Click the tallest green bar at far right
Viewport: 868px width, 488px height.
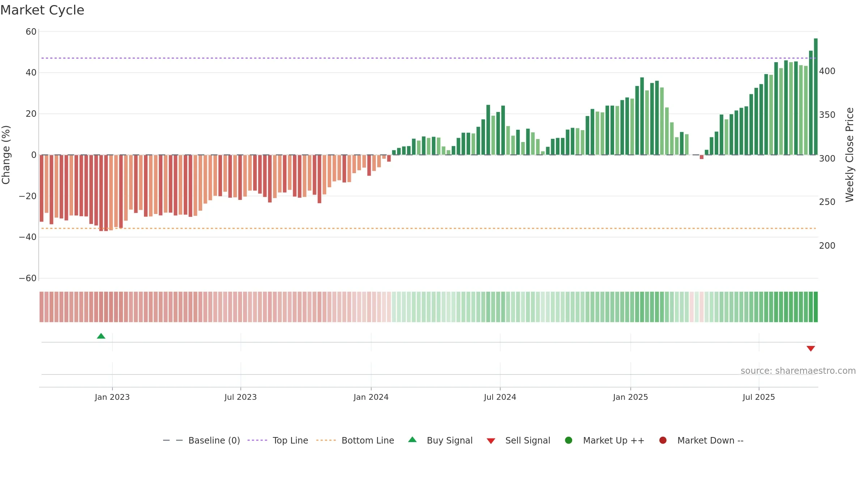click(x=816, y=97)
